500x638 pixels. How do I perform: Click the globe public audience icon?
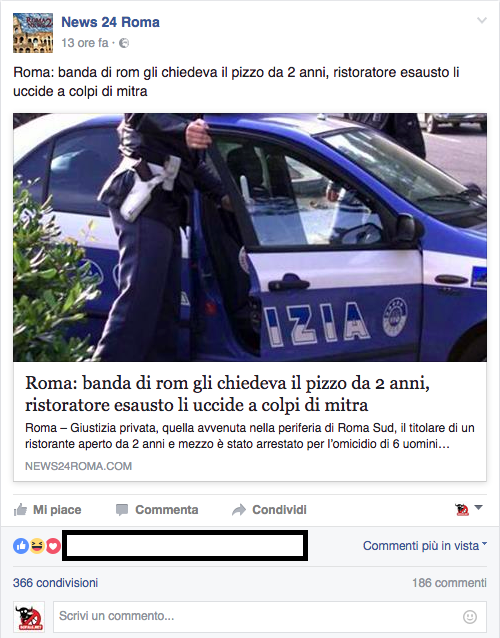(124, 43)
